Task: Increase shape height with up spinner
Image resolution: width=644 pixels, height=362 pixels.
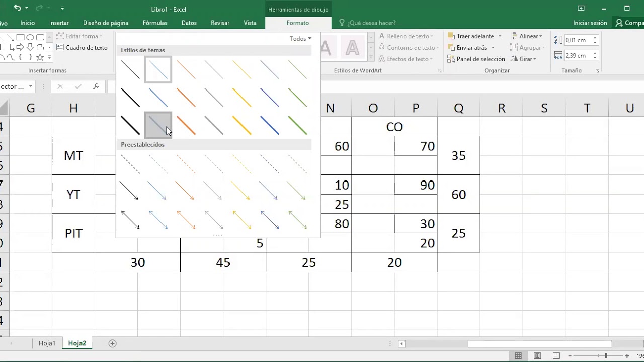Action: [595, 38]
